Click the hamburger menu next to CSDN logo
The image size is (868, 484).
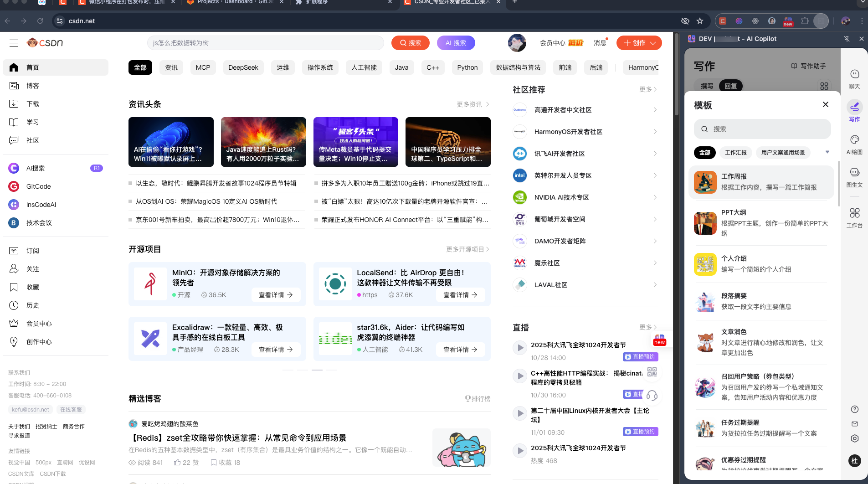coord(13,43)
